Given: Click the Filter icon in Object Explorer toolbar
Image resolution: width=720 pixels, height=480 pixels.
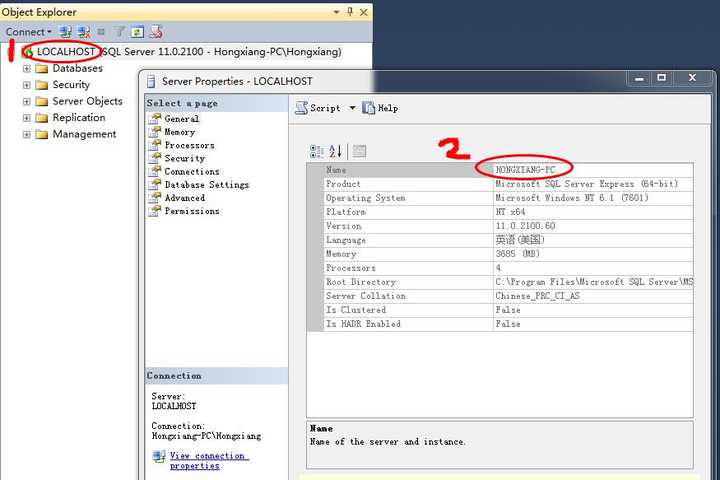Looking at the screenshot, I should [119, 32].
